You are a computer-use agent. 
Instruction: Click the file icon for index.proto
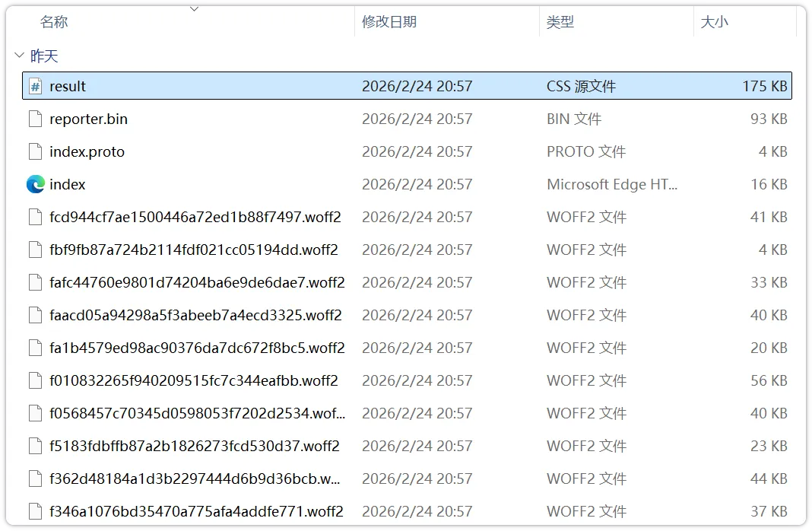[x=35, y=151]
